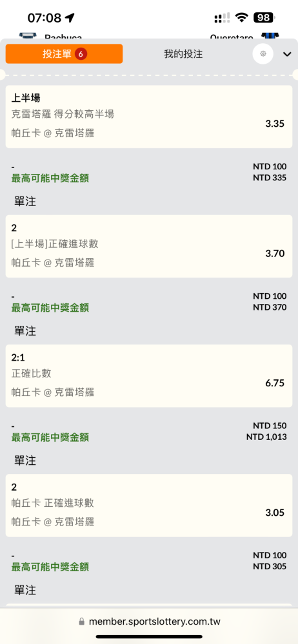Tap the Wi-Fi status icon

[242, 17]
